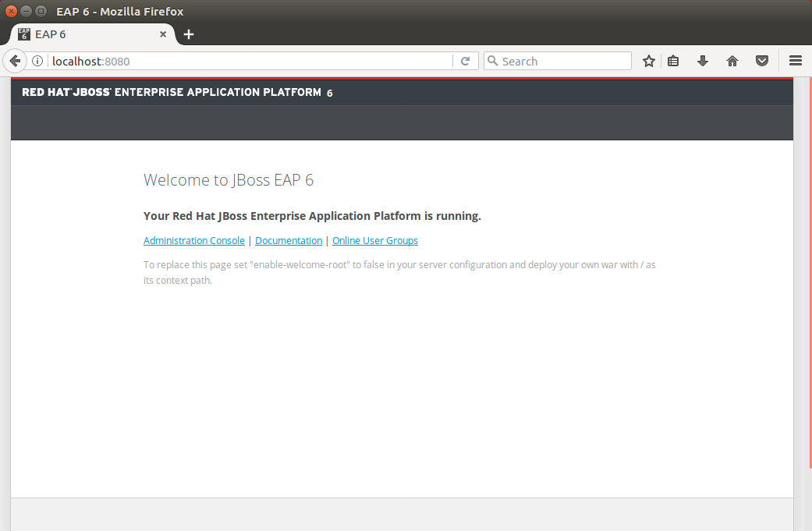Open a new tab with plus button
The image size is (812, 531).
tap(189, 34)
